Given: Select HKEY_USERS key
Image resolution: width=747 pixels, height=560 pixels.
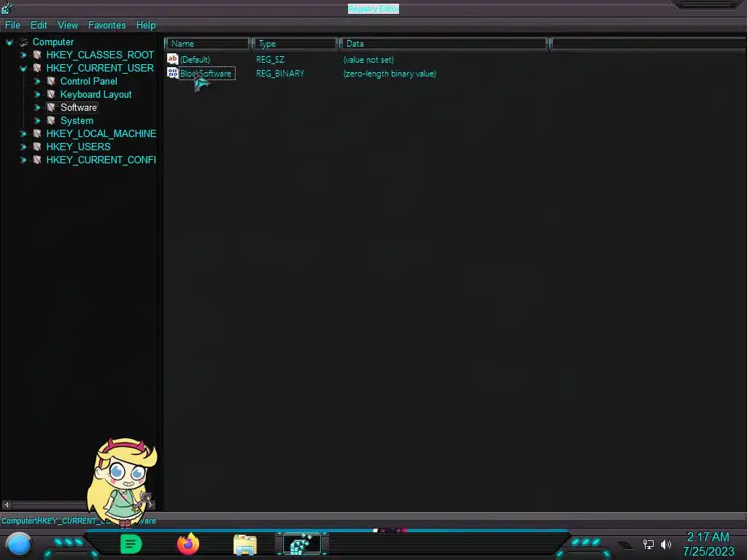Looking at the screenshot, I should 78,147.
